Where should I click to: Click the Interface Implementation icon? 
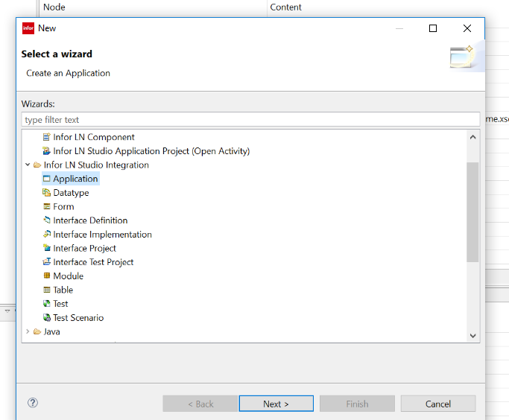pos(47,234)
